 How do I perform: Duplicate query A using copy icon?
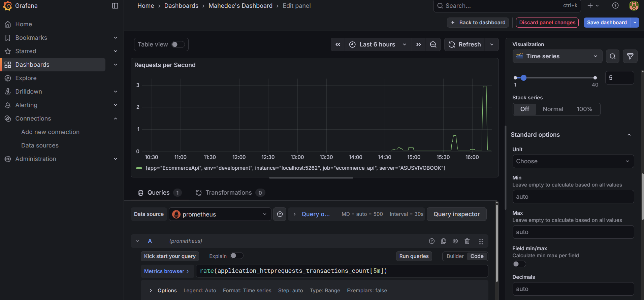pos(444,241)
